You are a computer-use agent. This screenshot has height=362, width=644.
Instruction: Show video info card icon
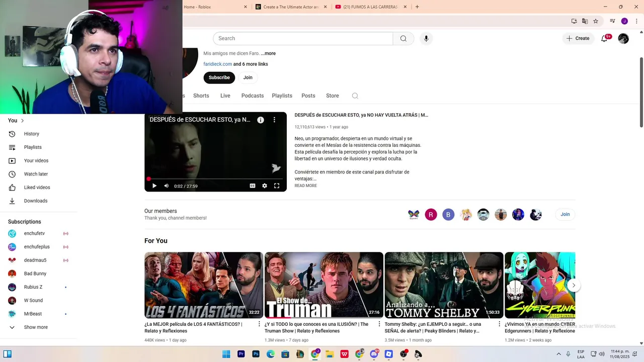tap(261, 120)
